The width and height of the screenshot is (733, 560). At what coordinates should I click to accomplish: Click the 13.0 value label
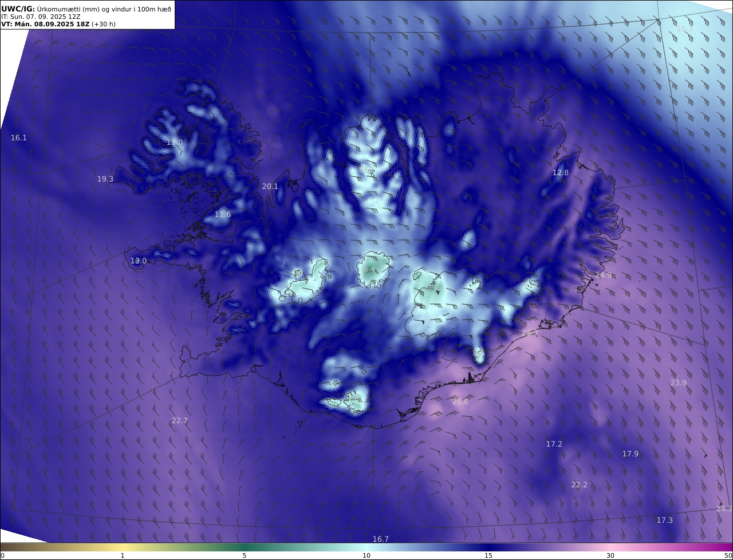click(139, 261)
